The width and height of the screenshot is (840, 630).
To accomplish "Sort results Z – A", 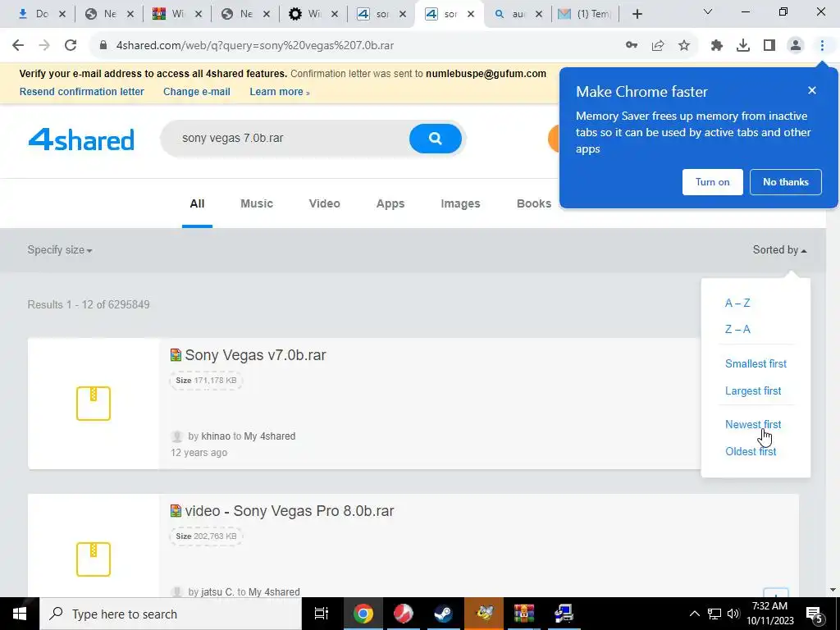I will pyautogui.click(x=737, y=330).
